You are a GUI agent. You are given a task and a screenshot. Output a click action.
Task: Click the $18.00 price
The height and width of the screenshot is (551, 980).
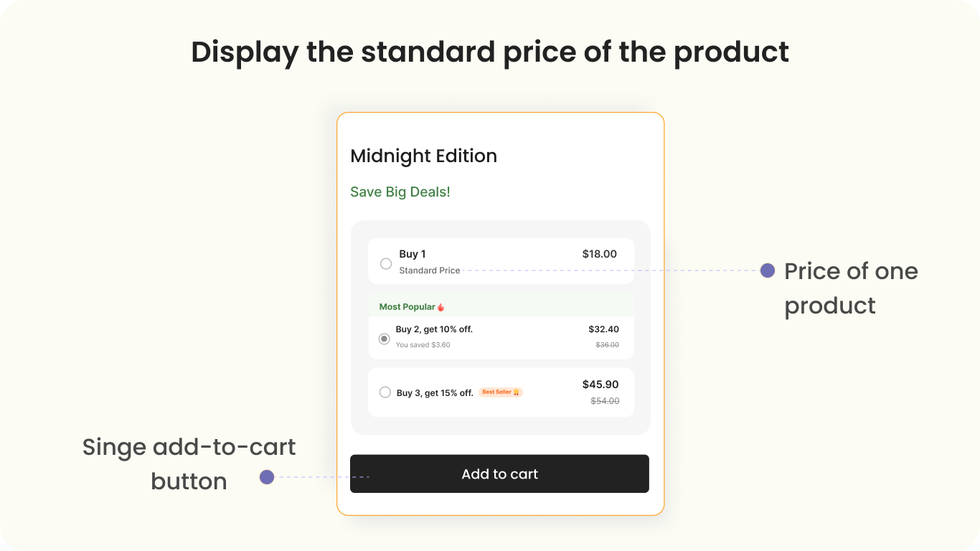pyautogui.click(x=599, y=254)
